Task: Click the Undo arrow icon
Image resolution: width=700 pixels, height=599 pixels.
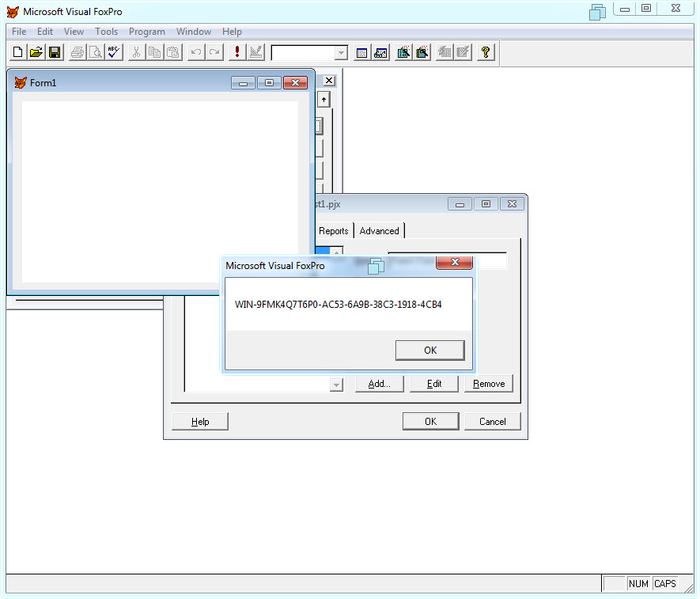Action: click(195, 52)
